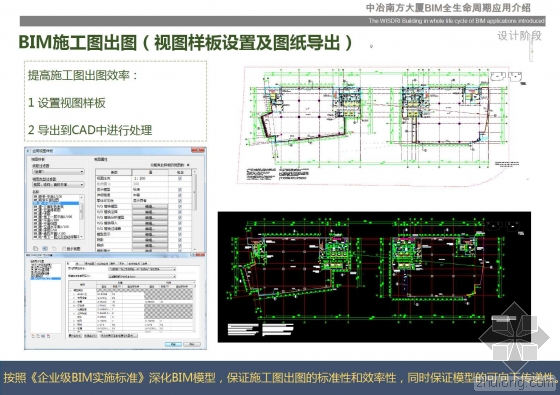This screenshot has width=560, height=395.
Task: Expand second category row in layer table
Action: click(74, 298)
